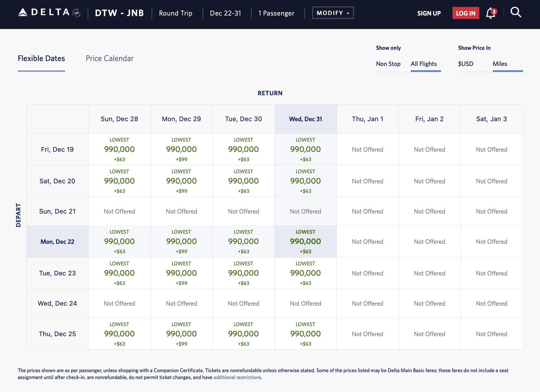
Task: Show only Non Stop flights
Action: [x=388, y=64]
